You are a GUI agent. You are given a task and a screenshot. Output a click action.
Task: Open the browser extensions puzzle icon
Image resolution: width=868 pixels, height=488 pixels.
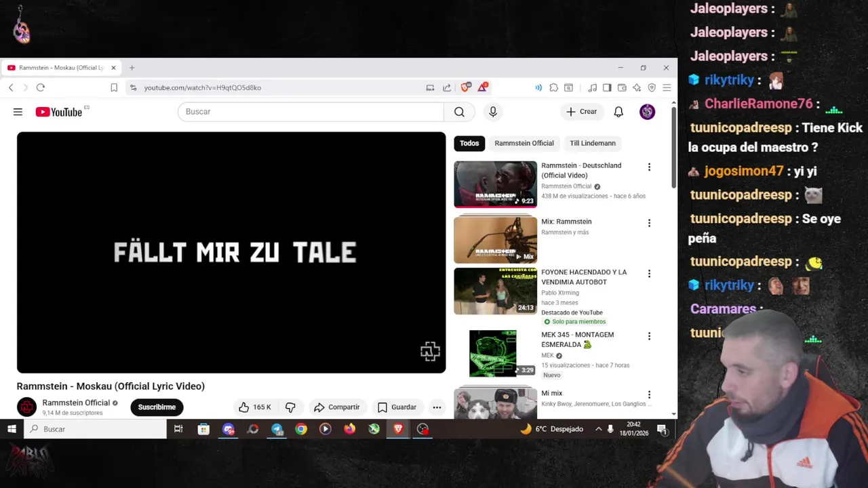(553, 87)
